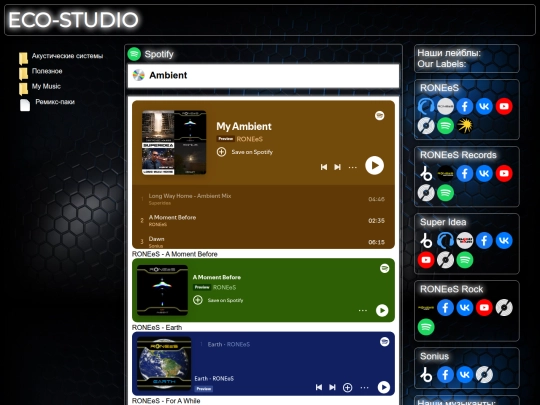
Task: Open RONEeS vinyl disc icon link
Action: click(x=426, y=126)
